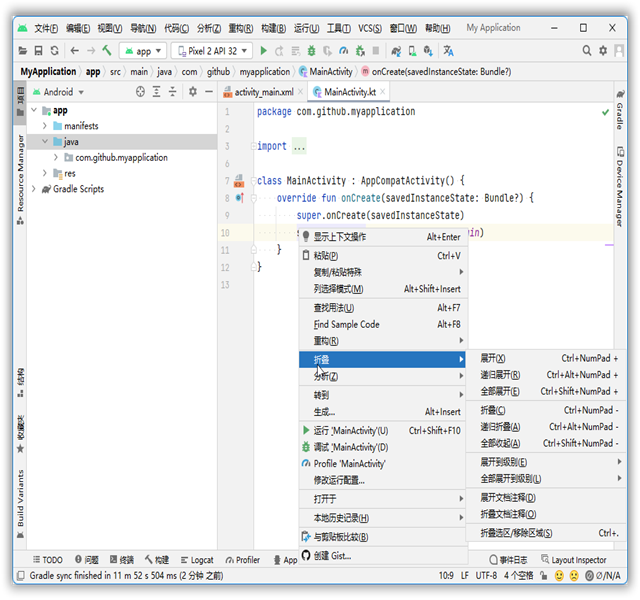
Task: Open the Pixel 2 API 32 device dropdown
Action: 211,51
